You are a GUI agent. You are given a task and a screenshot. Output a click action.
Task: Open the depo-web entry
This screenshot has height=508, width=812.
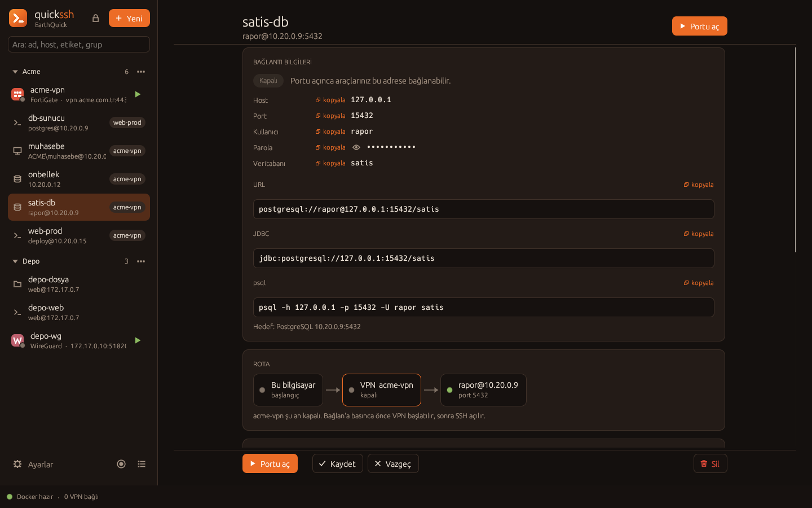point(79,312)
